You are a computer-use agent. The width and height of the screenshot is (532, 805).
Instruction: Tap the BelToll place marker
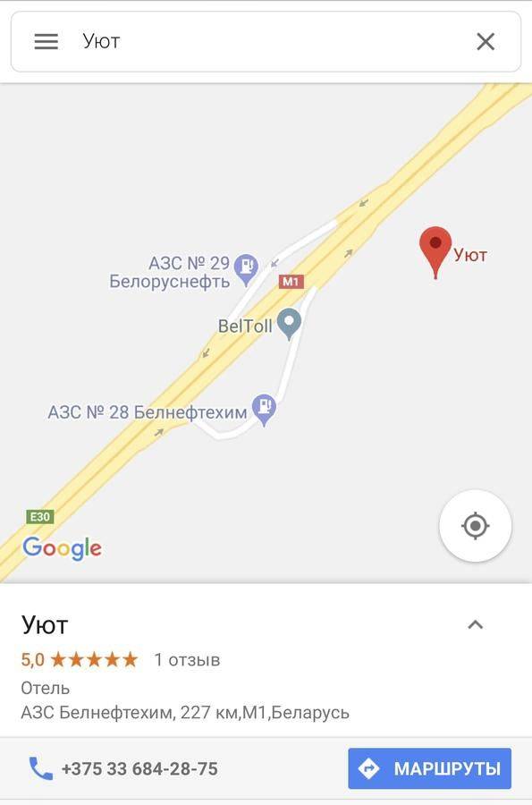[290, 324]
